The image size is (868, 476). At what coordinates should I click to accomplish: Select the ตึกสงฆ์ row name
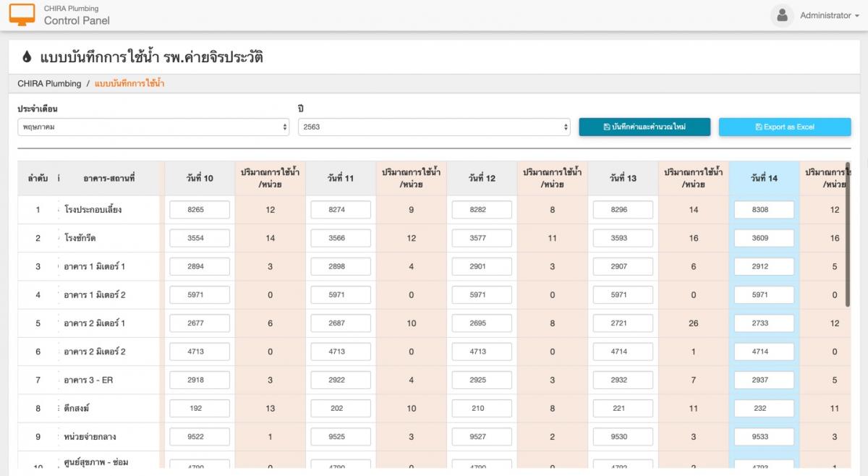click(77, 409)
